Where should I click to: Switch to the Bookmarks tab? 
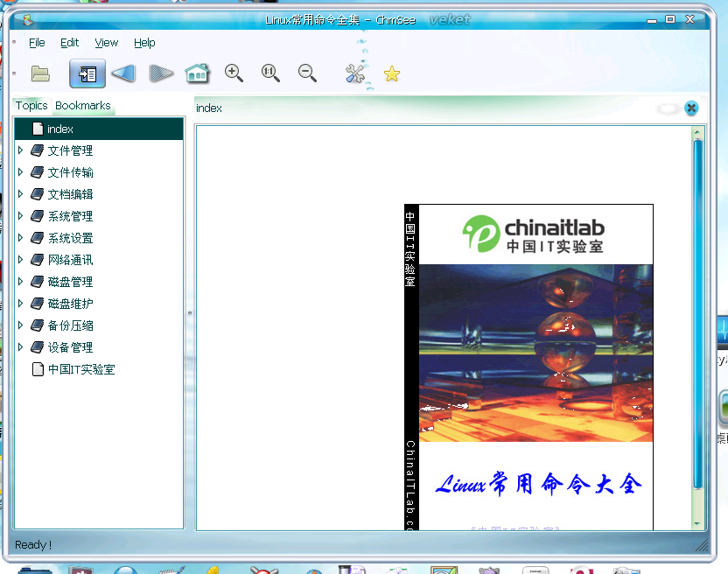tap(82, 105)
